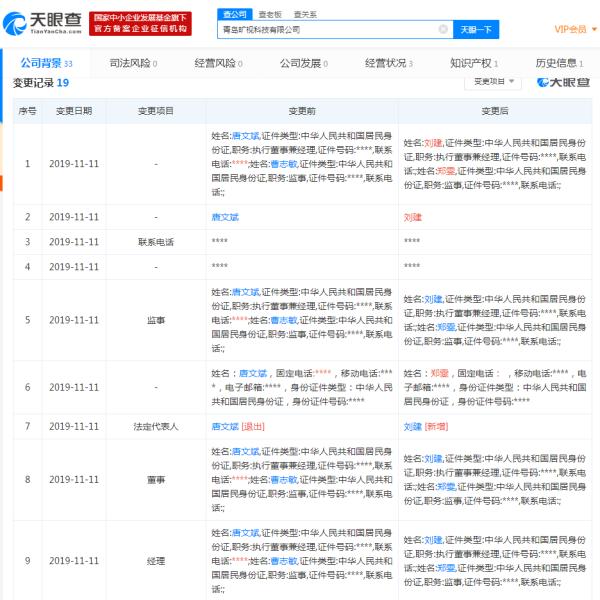
Task: Click 刘建 name in row 5 after-change cell
Action: point(433,299)
